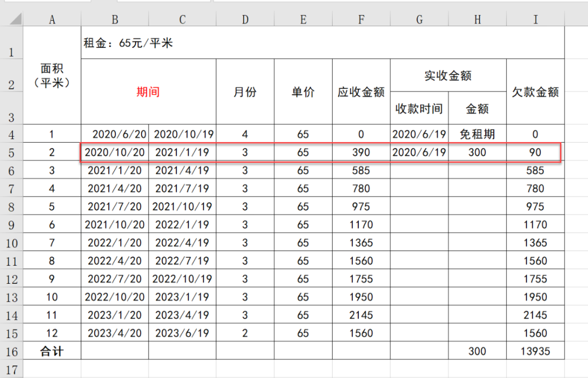Select the 收款时间 header cell

419,108
